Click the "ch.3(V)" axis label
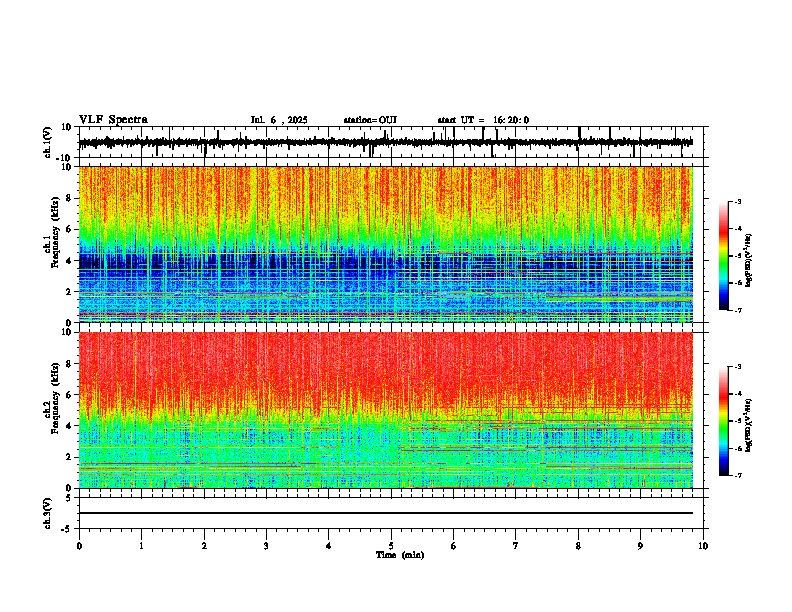Screen dimensions: 792x612 point(48,513)
